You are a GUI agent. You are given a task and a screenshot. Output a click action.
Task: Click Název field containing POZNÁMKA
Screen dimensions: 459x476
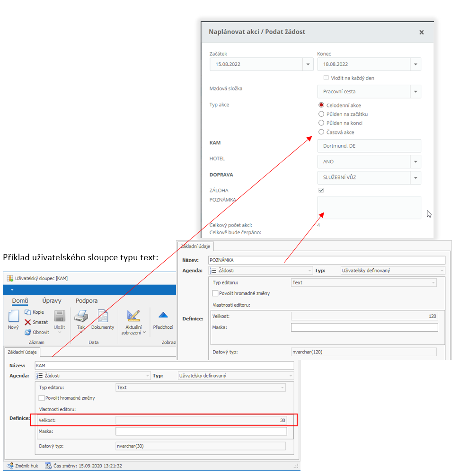point(327,260)
